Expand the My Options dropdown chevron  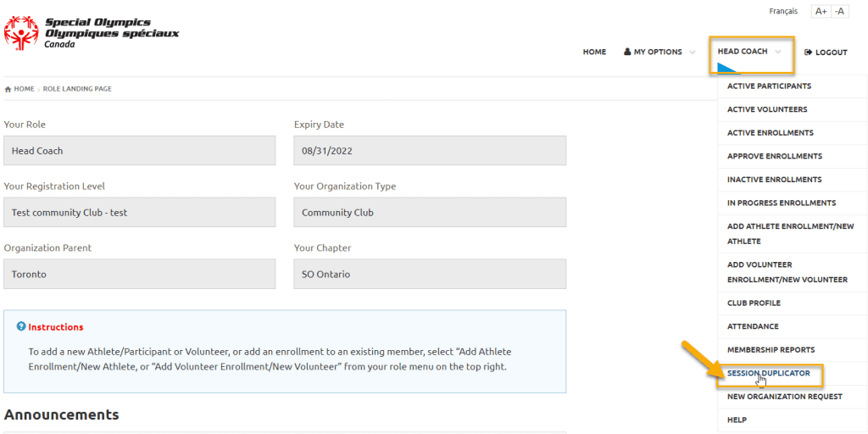pos(692,53)
